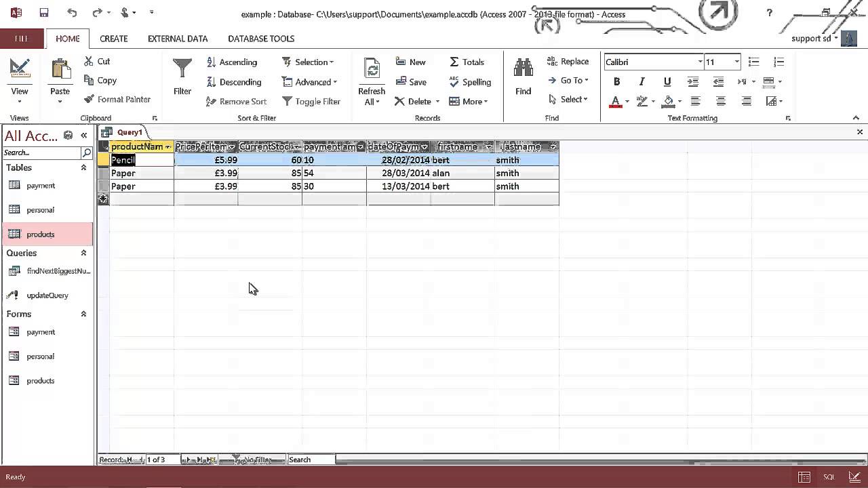Click the Help question mark icon
This screenshot has width=868, height=488.
[x=769, y=13]
